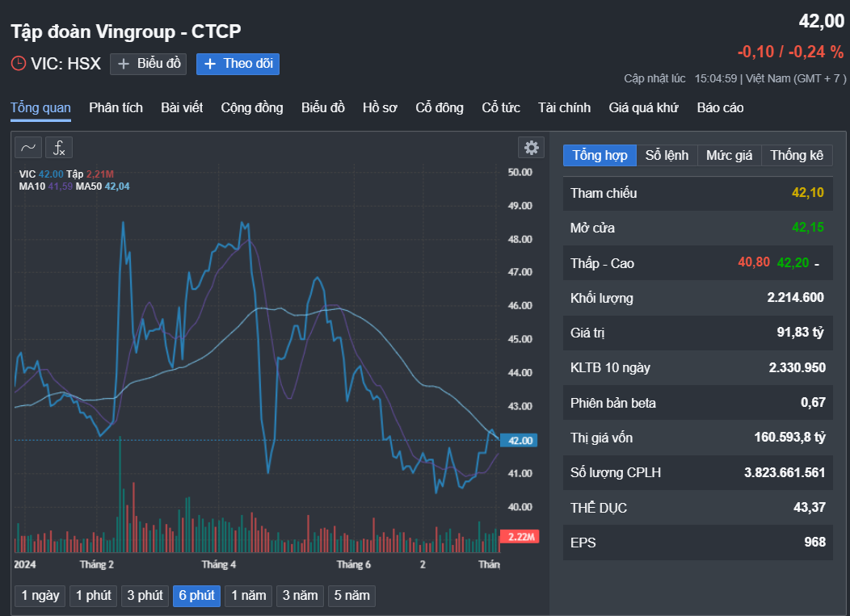Set chart range to 1 năm

248,596
